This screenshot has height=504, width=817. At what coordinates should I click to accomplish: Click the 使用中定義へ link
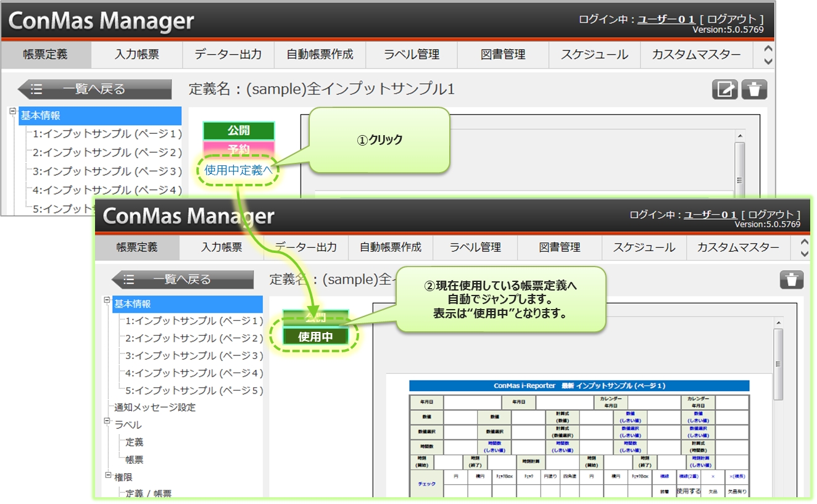238,170
